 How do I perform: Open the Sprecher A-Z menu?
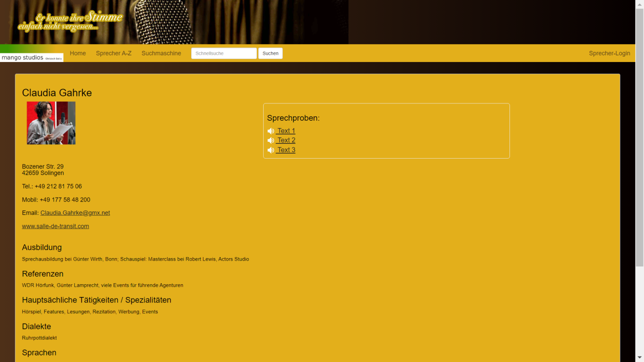tap(114, 53)
